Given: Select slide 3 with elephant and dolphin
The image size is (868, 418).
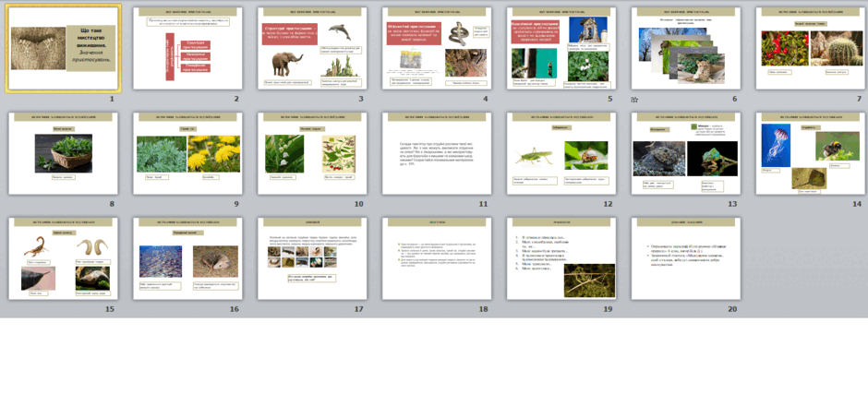Looking at the screenshot, I should click(312, 48).
